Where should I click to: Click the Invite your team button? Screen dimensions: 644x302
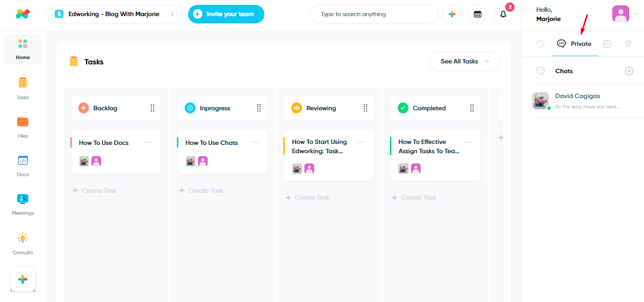226,14
